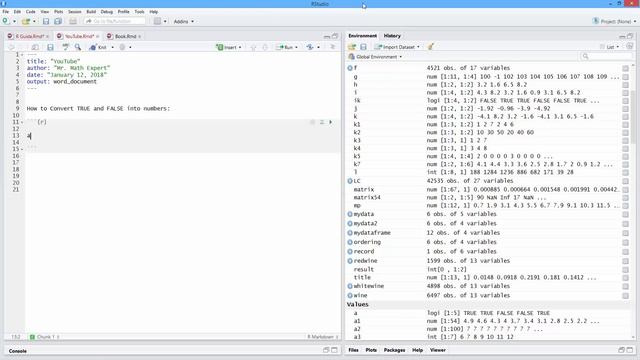640x360 pixels.
Task: View mydata2 table icon
Action: [625, 224]
